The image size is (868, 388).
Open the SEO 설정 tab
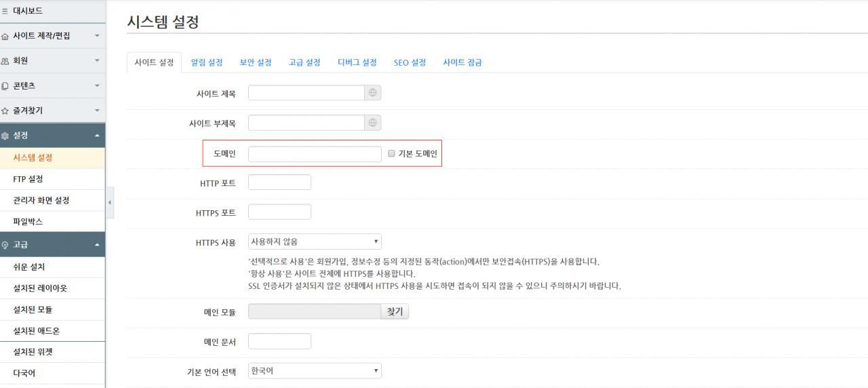pyautogui.click(x=410, y=62)
